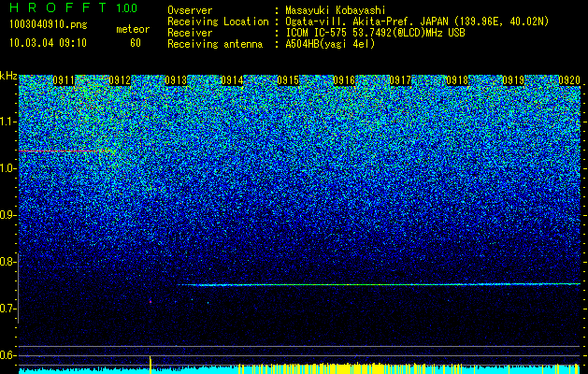Select the file name 1003040910.png

[49, 24]
